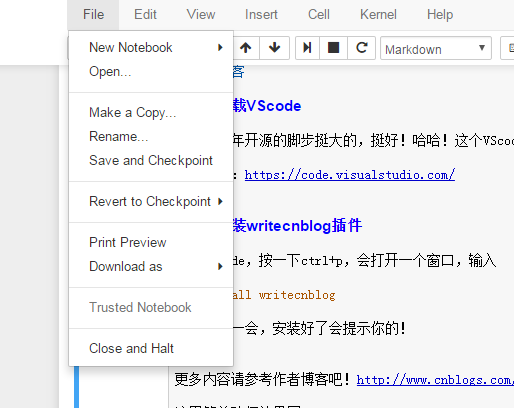Click the toolbar button right of Markdown dropdown
The height and width of the screenshot is (408, 514).
(508, 48)
